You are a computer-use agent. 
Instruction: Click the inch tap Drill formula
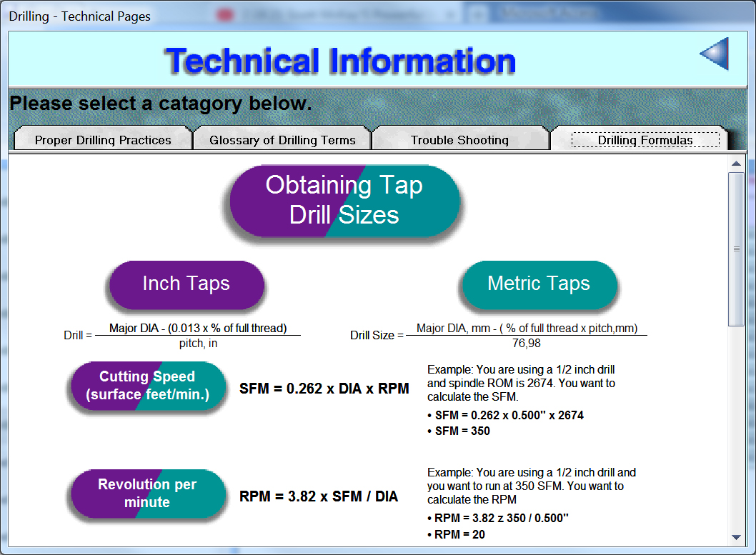182,335
